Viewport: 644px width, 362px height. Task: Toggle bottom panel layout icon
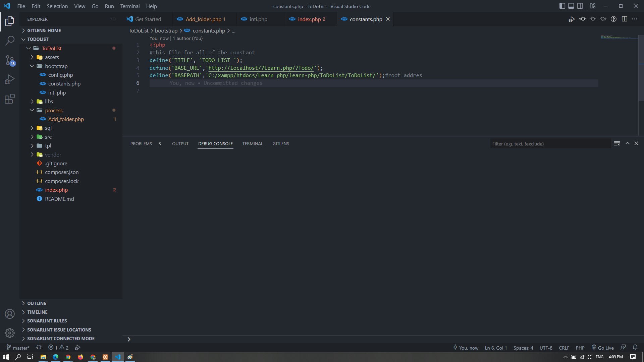[x=571, y=6]
